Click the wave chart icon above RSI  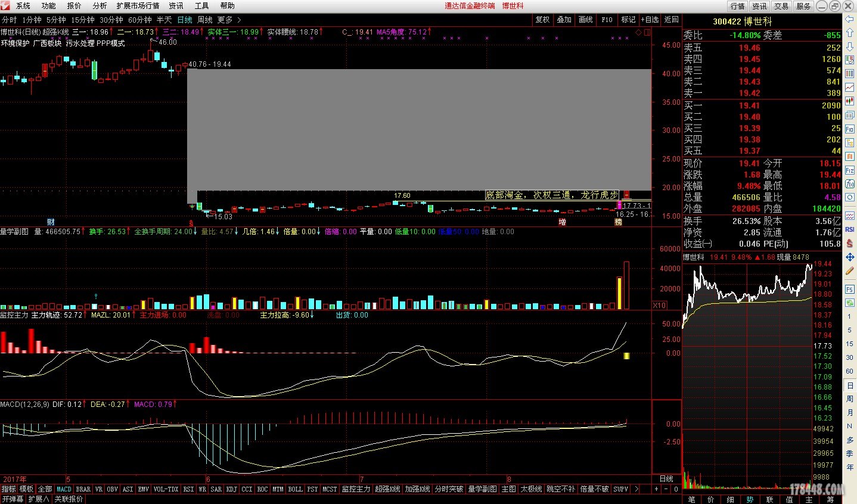[850, 216]
